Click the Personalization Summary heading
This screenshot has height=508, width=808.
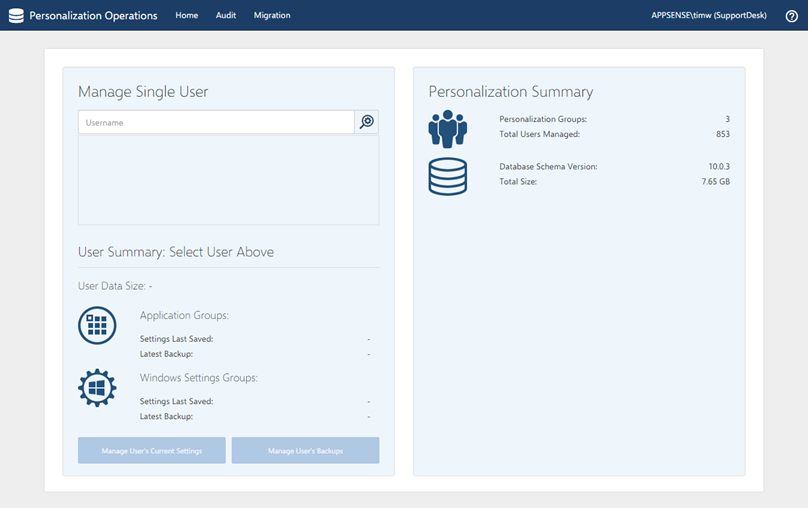(510, 92)
